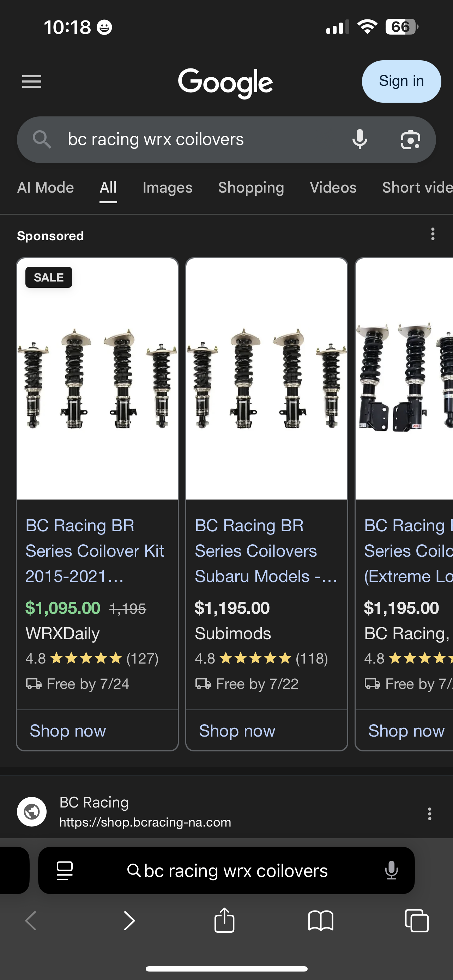The height and width of the screenshot is (980, 453).
Task: Tap microphone in Safari address bar
Action: pos(391,870)
